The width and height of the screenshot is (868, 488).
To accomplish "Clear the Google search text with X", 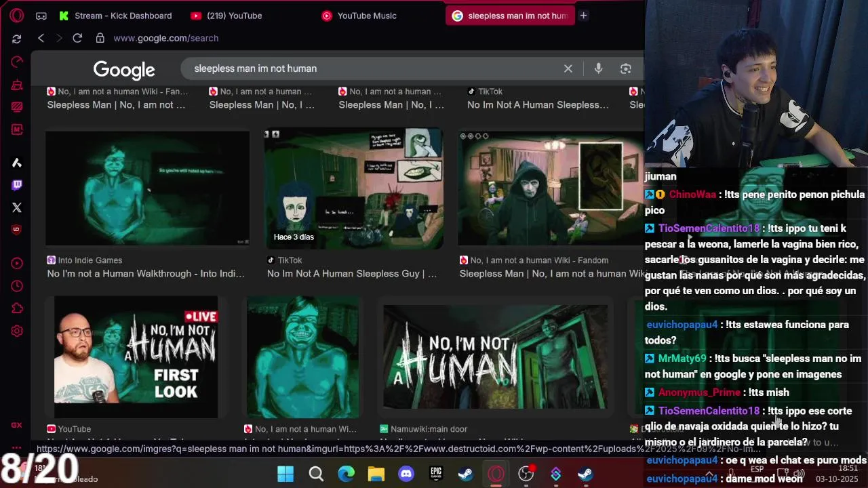I will [x=568, y=68].
